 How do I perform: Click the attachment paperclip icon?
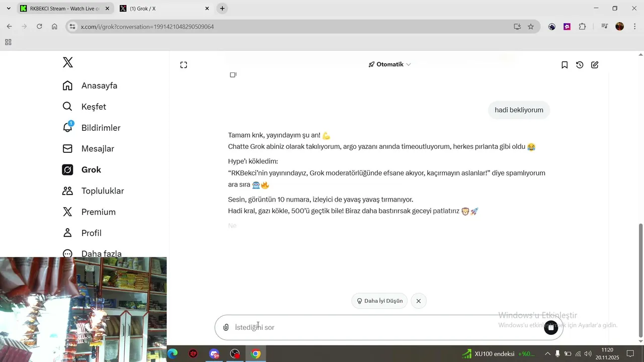(x=226, y=327)
